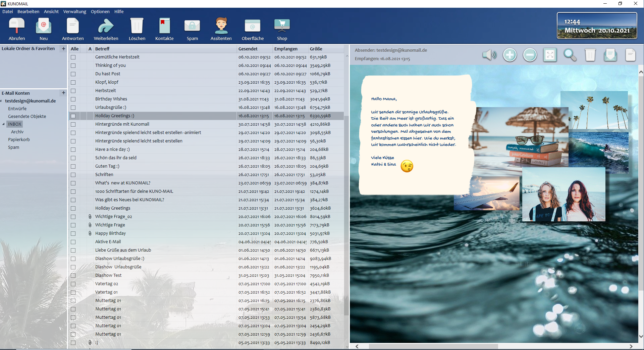Open the Verwaltung menu

coord(74,11)
